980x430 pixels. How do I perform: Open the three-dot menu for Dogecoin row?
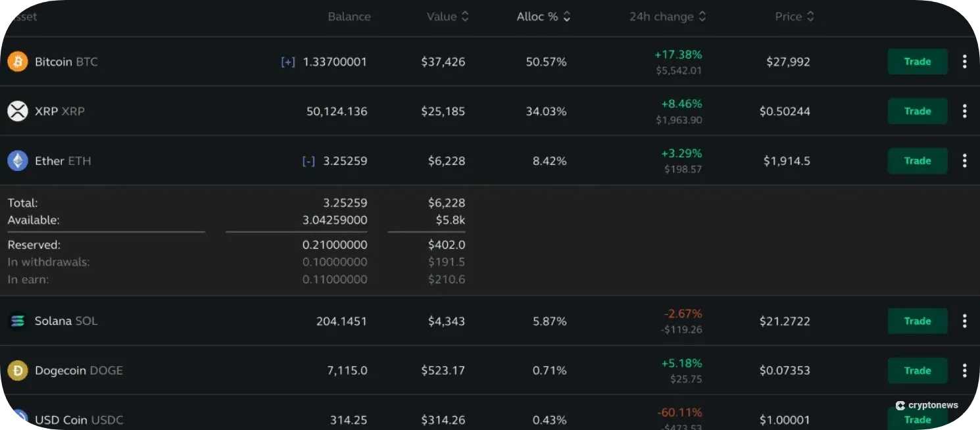coord(965,370)
